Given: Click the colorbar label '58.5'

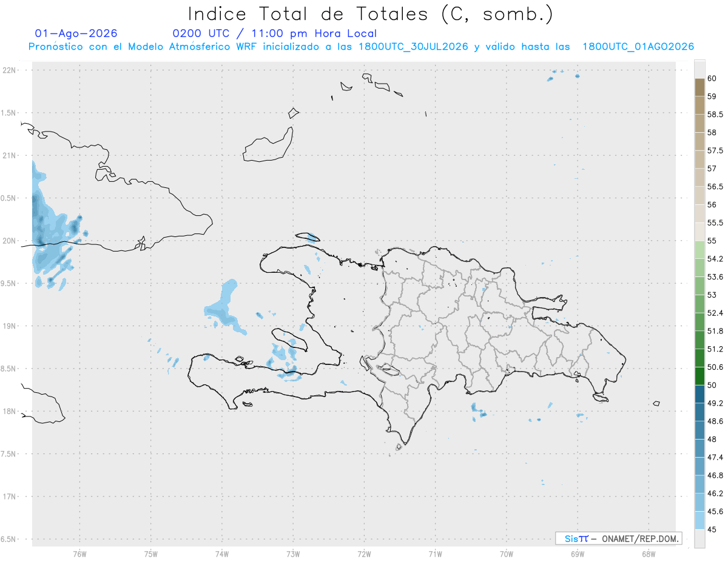Looking at the screenshot, I should coord(715,115).
